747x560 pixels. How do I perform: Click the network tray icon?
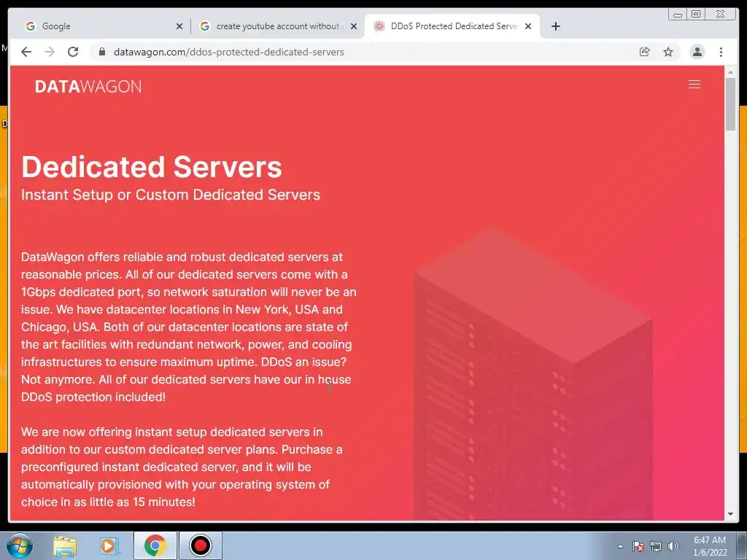click(656, 546)
